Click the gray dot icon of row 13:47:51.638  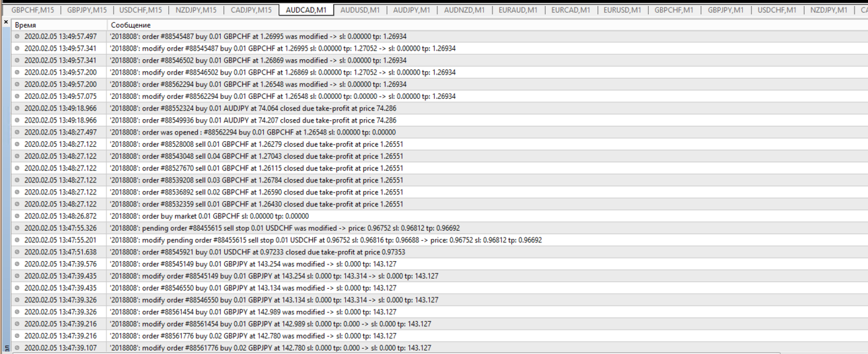[17, 252]
